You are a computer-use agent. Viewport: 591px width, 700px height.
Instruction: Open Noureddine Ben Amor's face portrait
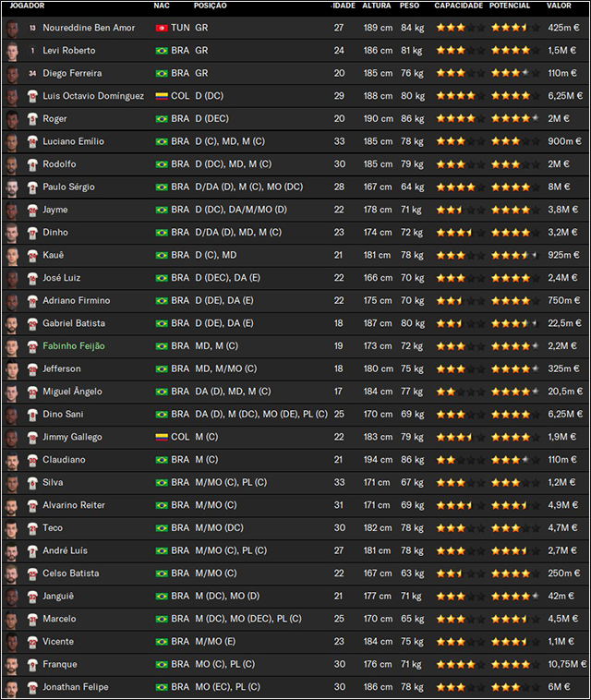[x=12, y=28]
